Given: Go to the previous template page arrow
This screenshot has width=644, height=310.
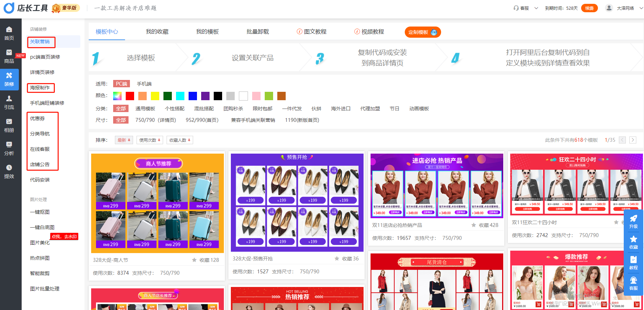Looking at the screenshot, I should [x=622, y=140].
